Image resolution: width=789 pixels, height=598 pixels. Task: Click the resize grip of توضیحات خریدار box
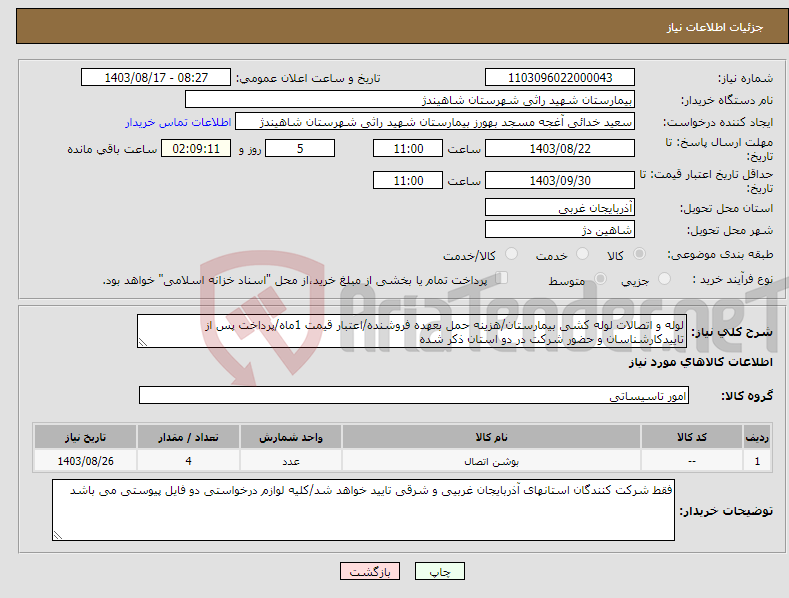(x=58, y=535)
